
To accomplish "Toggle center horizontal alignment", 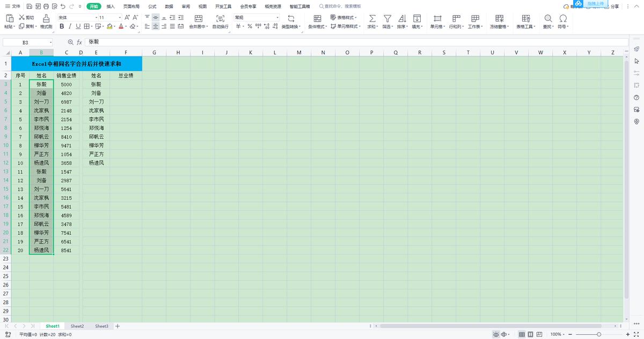I will 156,26.
